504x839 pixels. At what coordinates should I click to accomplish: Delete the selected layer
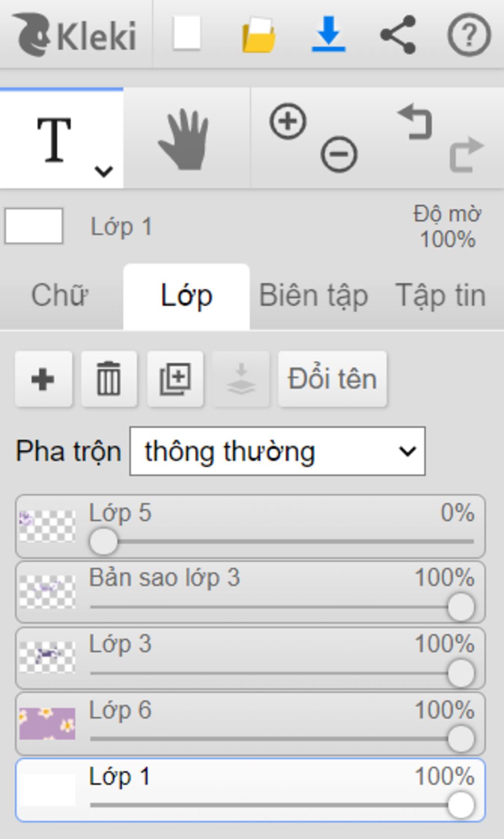pos(109,379)
